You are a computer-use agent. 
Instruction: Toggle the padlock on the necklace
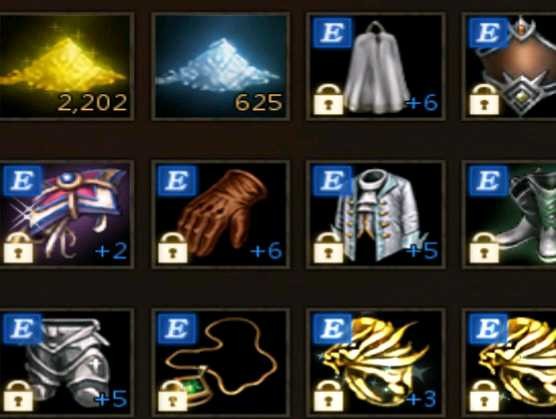click(173, 396)
